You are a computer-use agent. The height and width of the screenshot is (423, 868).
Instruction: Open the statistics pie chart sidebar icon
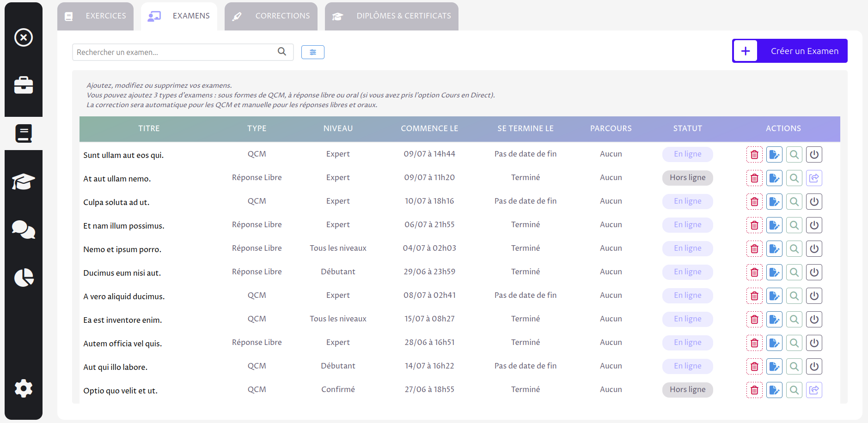(23, 278)
